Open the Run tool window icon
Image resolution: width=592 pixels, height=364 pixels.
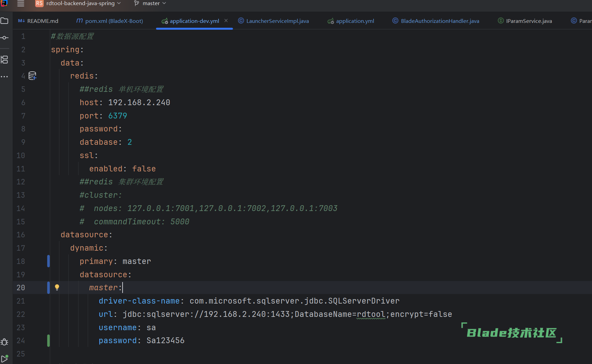tap(4, 359)
